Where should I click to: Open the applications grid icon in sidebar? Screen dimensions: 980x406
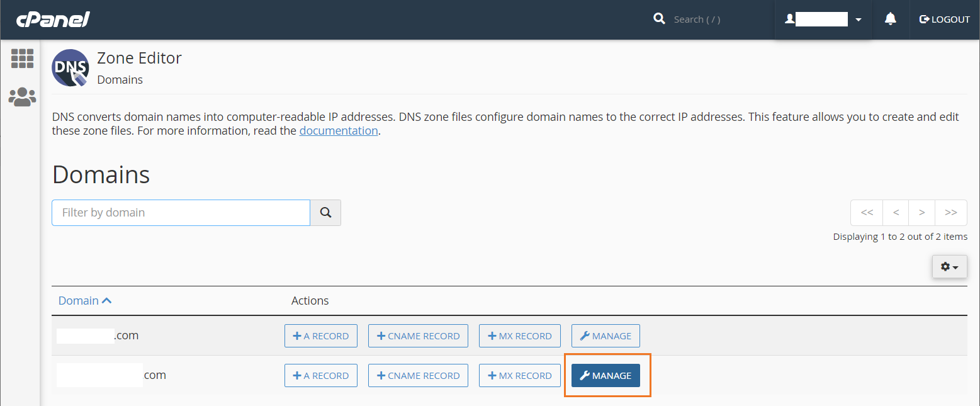tap(22, 59)
